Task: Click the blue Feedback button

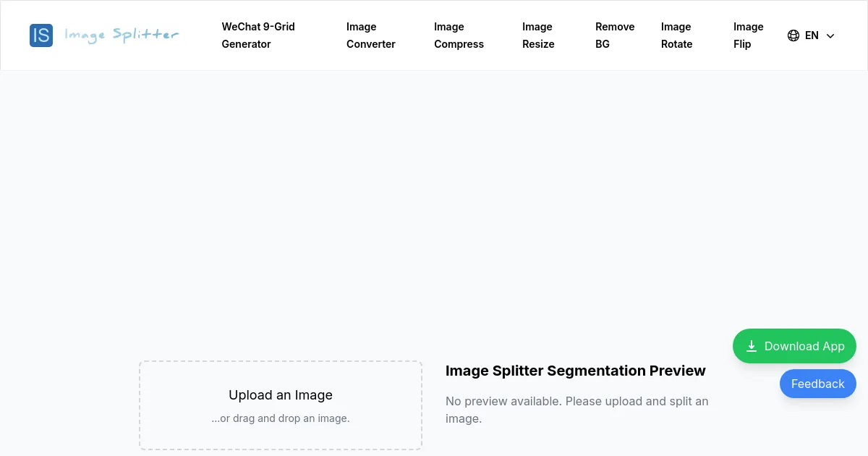Action: 818,384
